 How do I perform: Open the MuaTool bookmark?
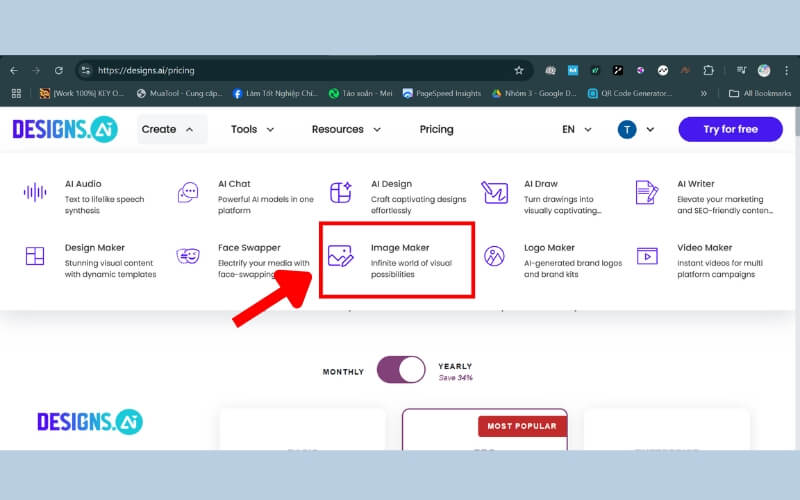(179, 93)
